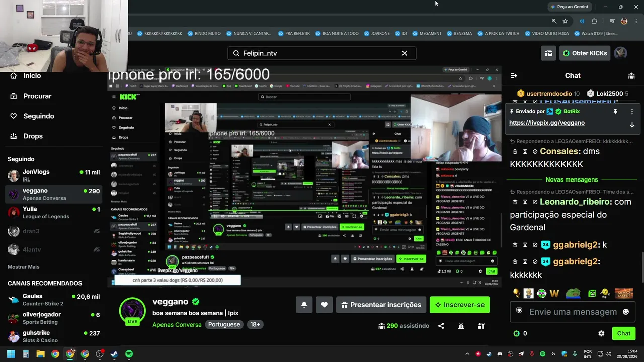The width and height of the screenshot is (644, 362).
Task: Open the moderator tools icon
Action: click(481, 326)
